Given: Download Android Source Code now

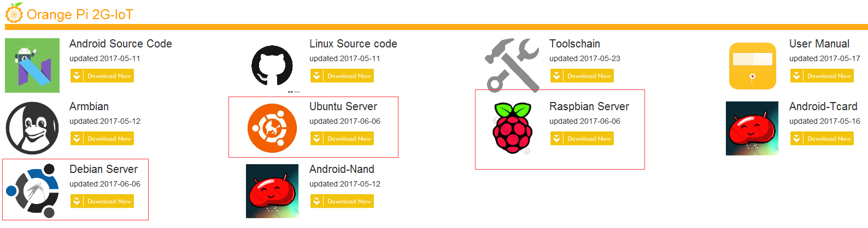Looking at the screenshot, I should click(102, 76).
